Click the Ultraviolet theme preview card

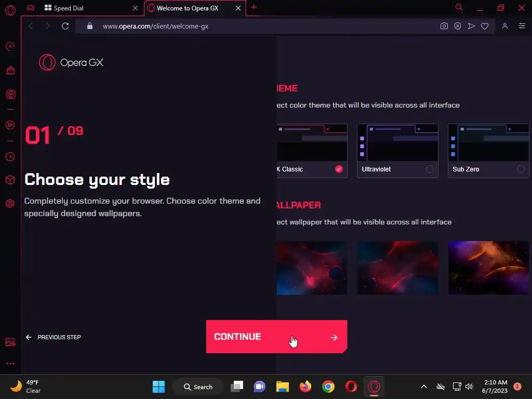click(x=397, y=151)
